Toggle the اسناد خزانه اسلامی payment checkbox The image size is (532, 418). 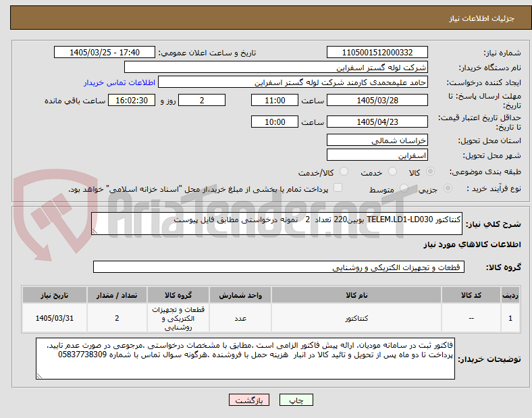click(x=338, y=188)
